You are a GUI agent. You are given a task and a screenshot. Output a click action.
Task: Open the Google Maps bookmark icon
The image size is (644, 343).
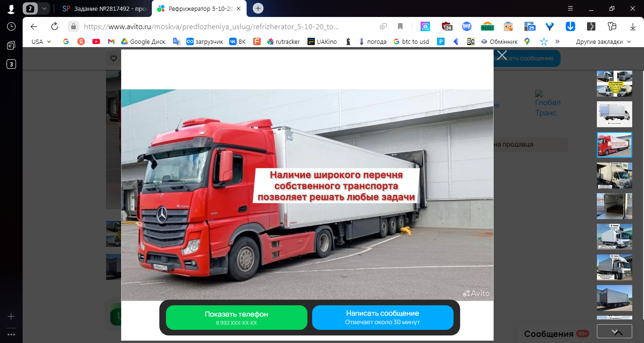(x=527, y=41)
